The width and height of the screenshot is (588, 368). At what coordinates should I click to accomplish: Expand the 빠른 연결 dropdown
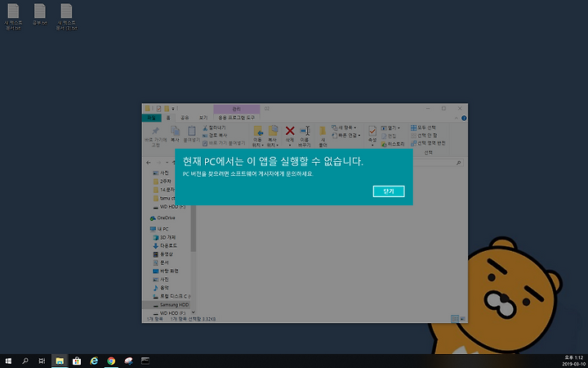[346, 135]
